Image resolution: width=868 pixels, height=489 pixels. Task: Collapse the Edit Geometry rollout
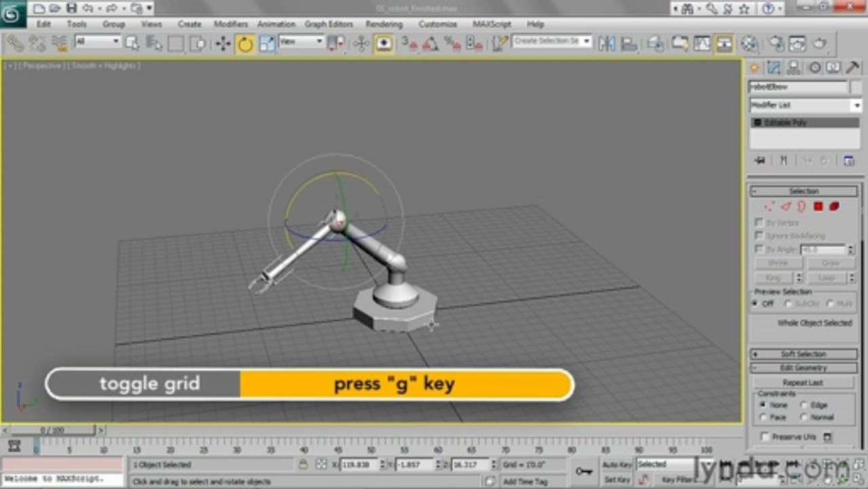click(x=804, y=368)
